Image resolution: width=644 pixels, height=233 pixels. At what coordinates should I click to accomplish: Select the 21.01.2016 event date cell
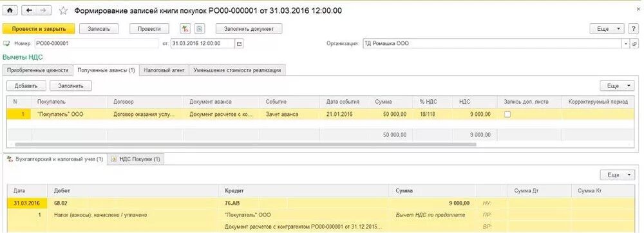[345, 115]
